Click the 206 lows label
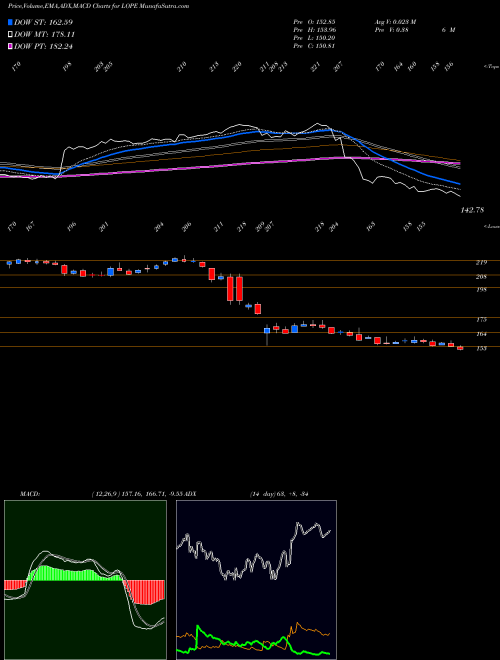The image size is (500, 660). 186,226
